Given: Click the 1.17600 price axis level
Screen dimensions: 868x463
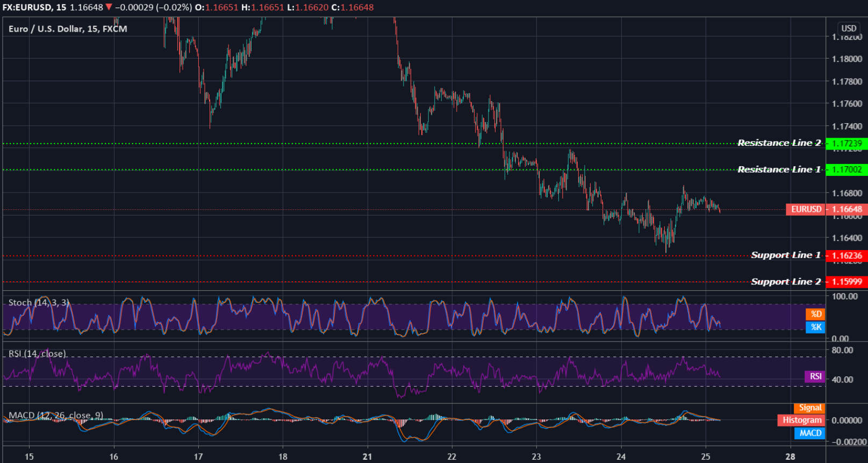Looking at the screenshot, I should tap(847, 104).
